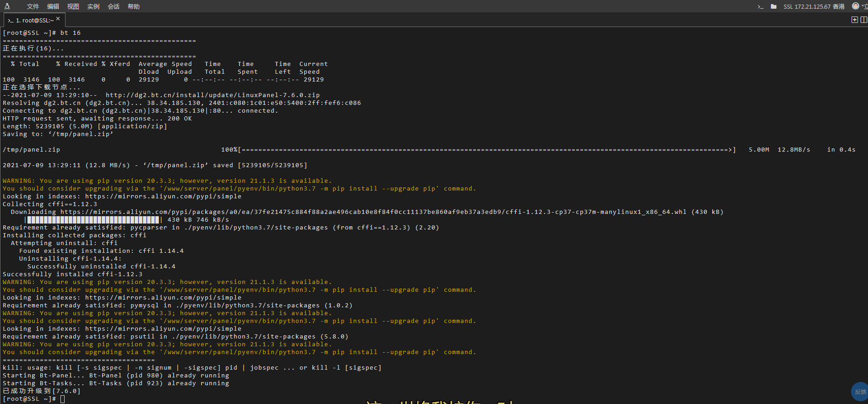Image resolution: width=868 pixels, height=404 pixels.
Task: Click the terminal cursor at the last prompt
Action: (x=63, y=399)
